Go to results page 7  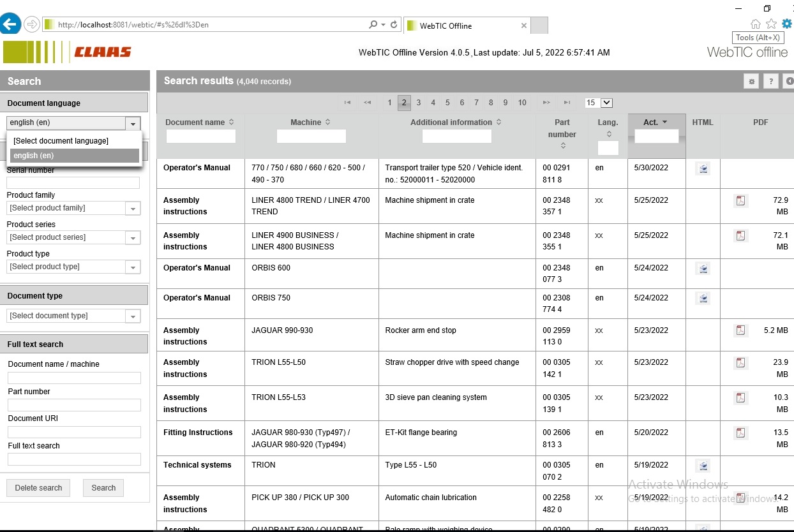(x=476, y=103)
